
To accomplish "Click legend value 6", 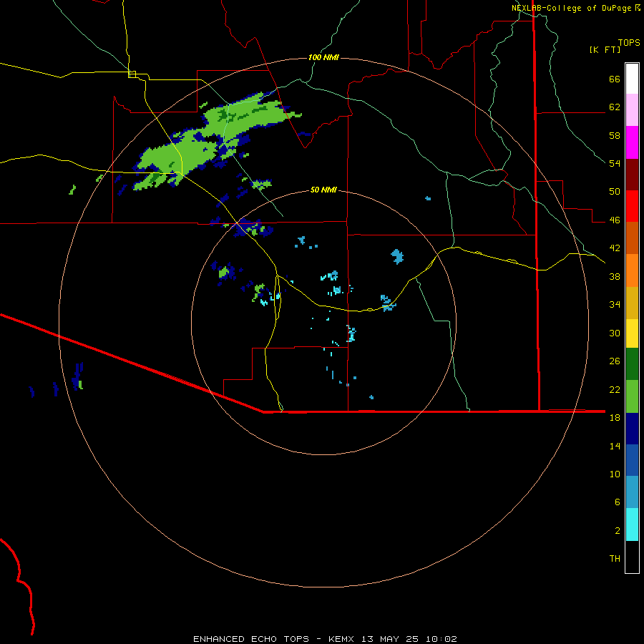I will click(x=618, y=502).
